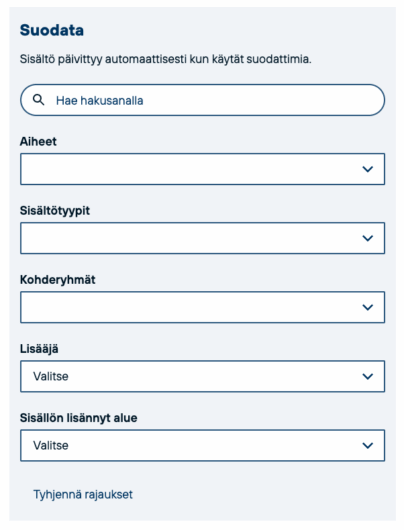Image resolution: width=404 pixels, height=530 pixels.
Task: Open the Kohderyhmät dropdown box
Action: 203,307
